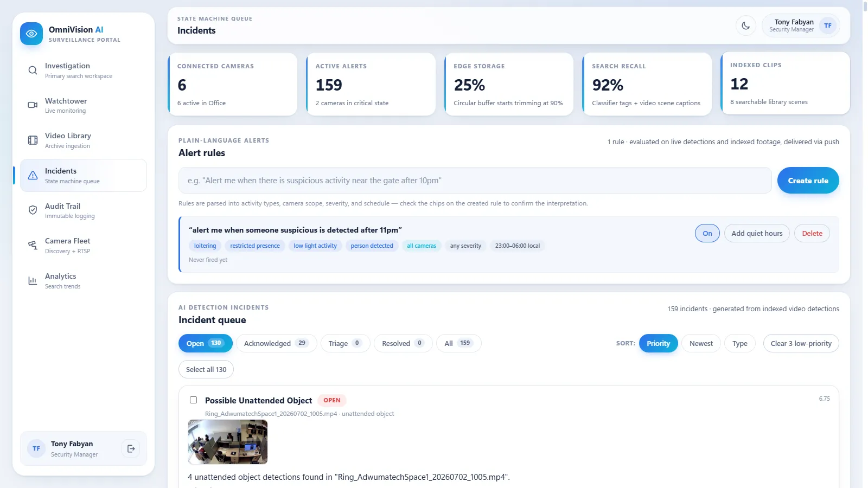Sort incidents by Newest
The width and height of the screenshot is (868, 488).
click(701, 343)
